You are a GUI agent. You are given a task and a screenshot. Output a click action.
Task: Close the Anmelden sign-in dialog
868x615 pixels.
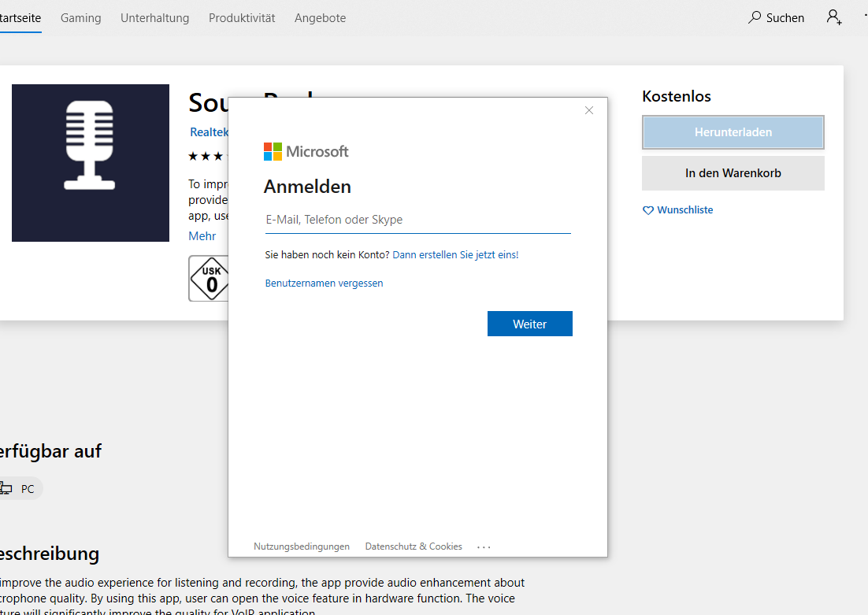[589, 110]
